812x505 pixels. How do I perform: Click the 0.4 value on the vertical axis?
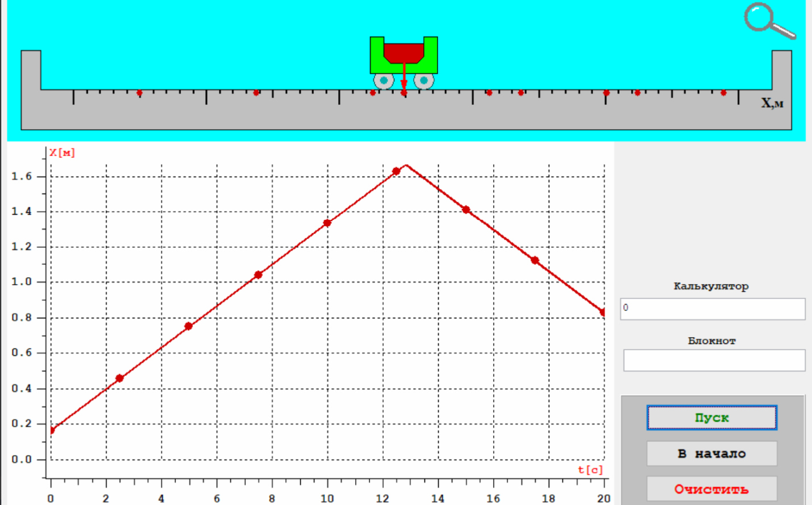23,388
